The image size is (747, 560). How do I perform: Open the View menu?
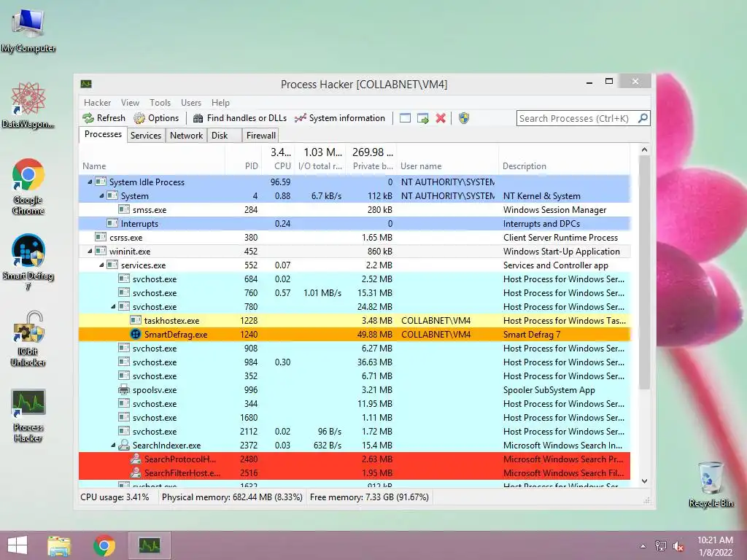tap(130, 103)
